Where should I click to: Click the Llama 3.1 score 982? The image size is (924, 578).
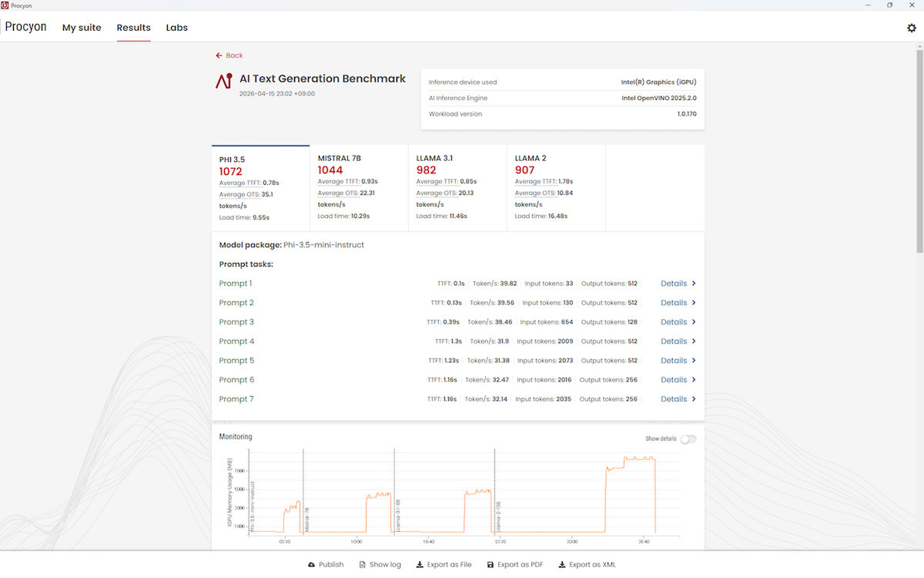tap(427, 170)
